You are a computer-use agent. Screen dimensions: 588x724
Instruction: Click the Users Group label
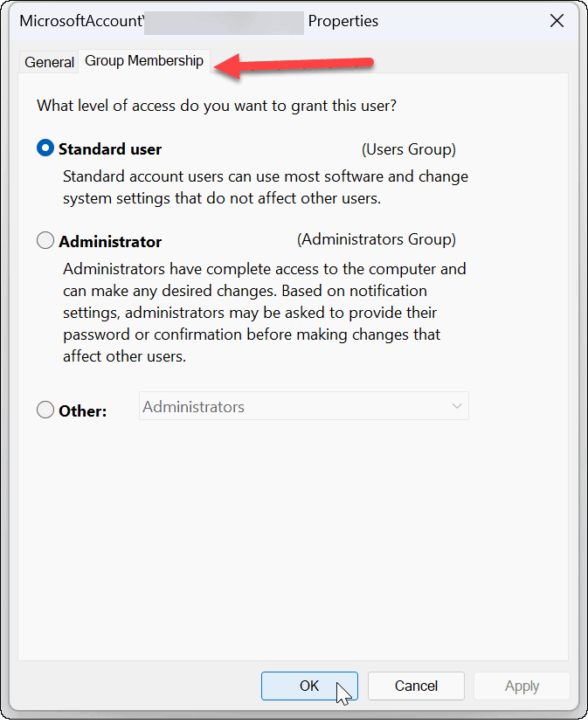point(408,148)
